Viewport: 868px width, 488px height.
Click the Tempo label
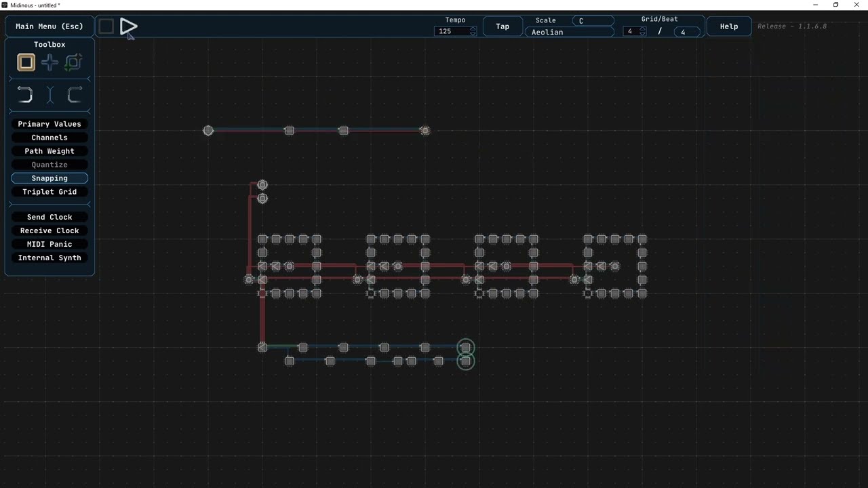[456, 20]
